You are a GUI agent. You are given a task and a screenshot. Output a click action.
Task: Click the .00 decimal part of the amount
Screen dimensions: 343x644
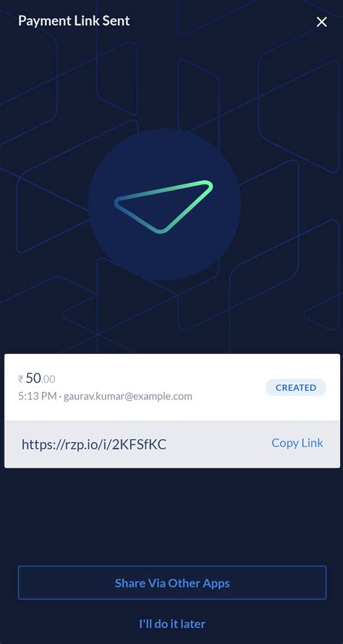[48, 379]
